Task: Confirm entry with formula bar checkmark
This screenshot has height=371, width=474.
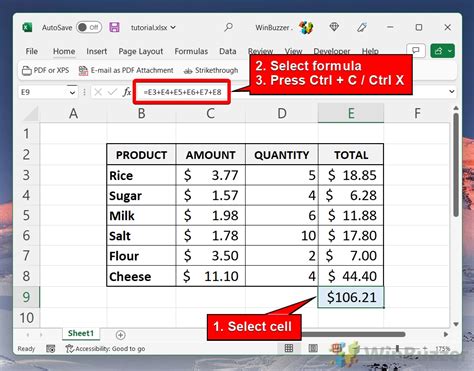Action: point(112,92)
